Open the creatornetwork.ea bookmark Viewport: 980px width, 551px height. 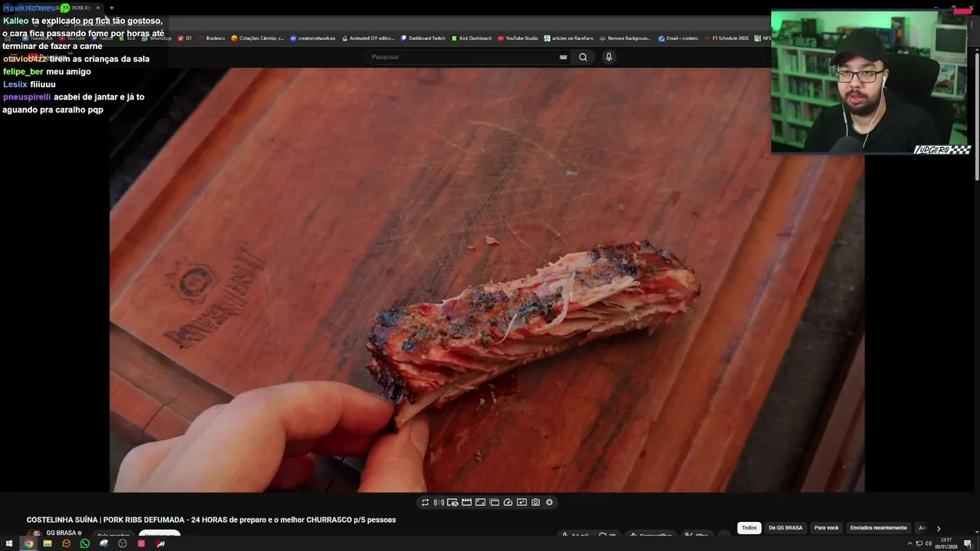313,38
